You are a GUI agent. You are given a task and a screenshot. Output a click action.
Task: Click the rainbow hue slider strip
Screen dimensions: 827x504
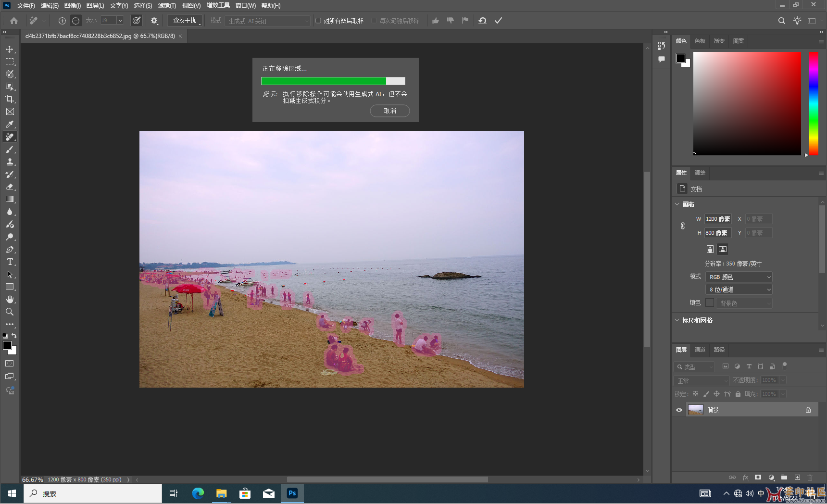814,103
